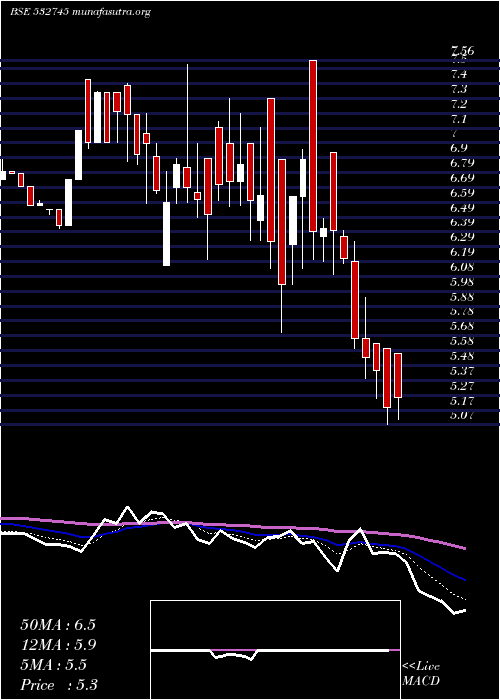Click the 6.29 price axis label
This screenshot has height=700, width=500.
tap(462, 237)
